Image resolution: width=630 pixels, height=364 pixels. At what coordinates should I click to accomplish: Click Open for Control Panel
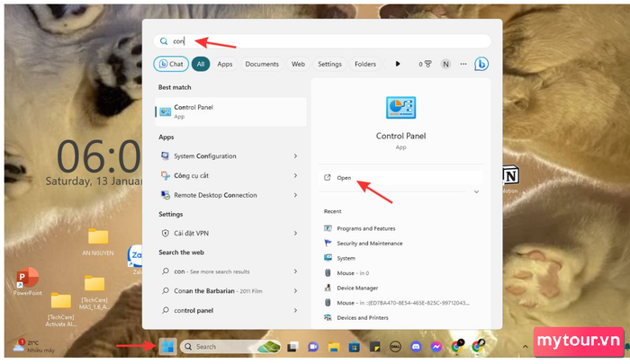click(x=401, y=177)
